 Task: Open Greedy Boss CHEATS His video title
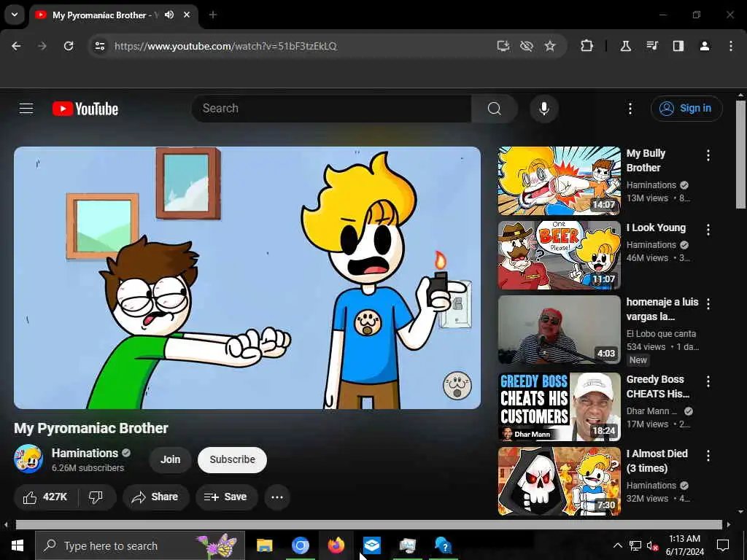click(657, 386)
